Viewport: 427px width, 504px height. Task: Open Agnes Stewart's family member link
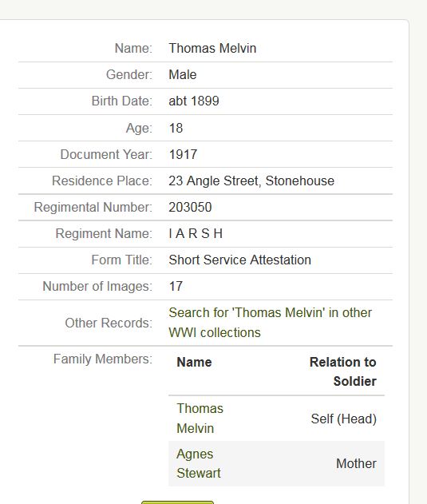pos(198,463)
